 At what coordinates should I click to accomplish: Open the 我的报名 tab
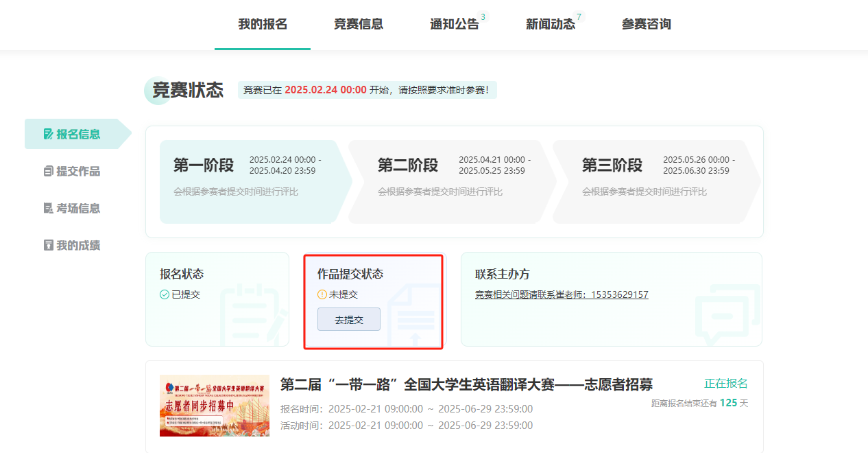[263, 24]
